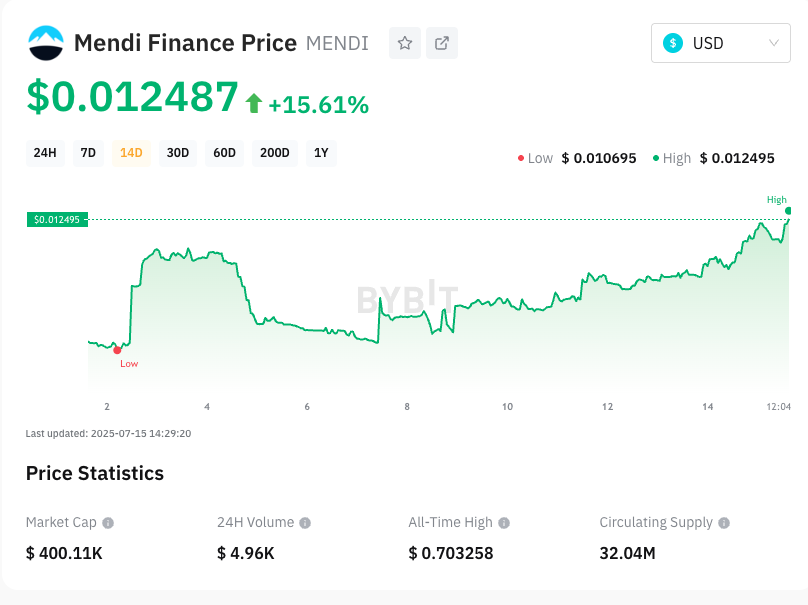Viewport: 808px width, 605px height.
Task: Switch chart to 24H range
Action: point(45,153)
